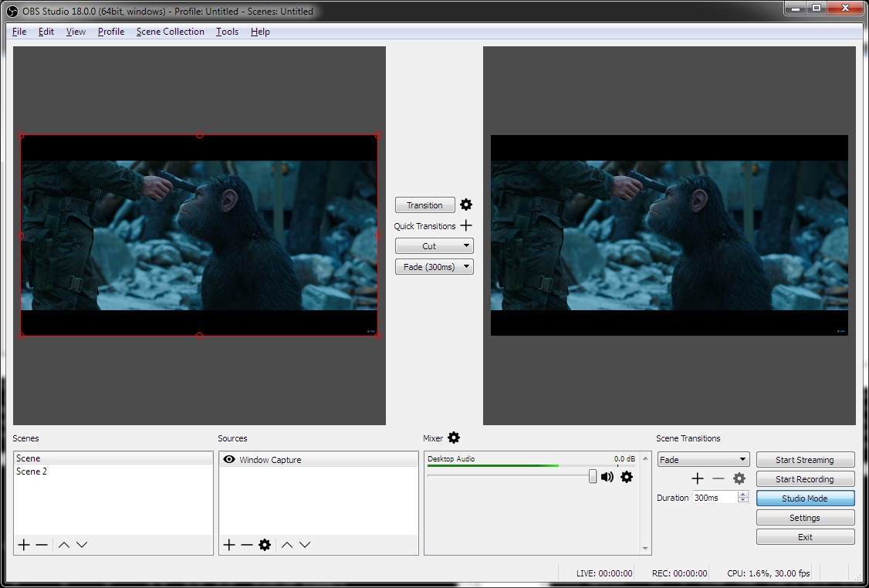Hide the Window Capture source

tap(228, 458)
